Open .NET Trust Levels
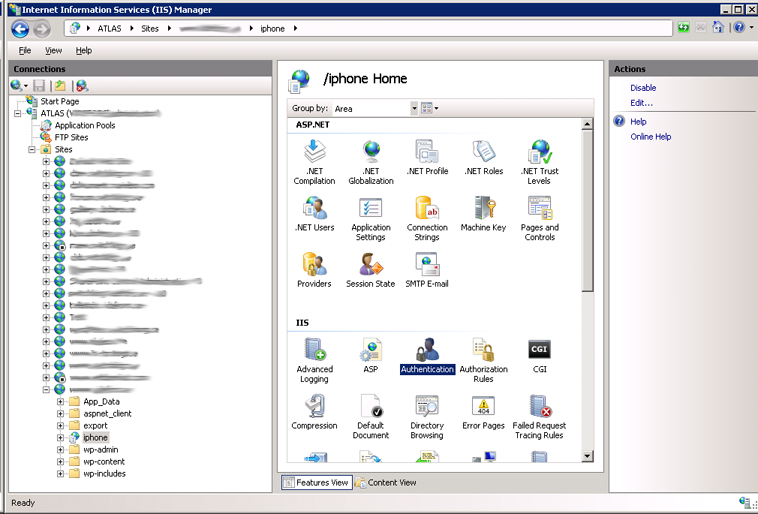This screenshot has width=758, height=514. (x=539, y=162)
